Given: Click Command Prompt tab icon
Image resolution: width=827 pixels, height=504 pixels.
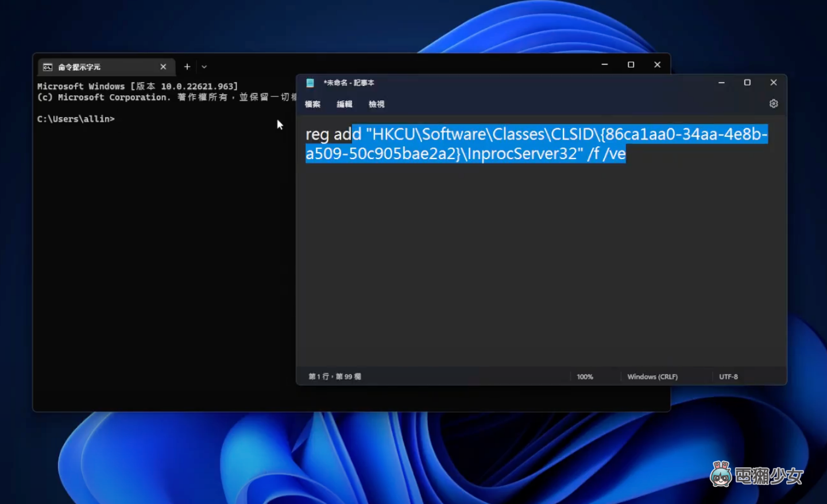Looking at the screenshot, I should (x=48, y=67).
